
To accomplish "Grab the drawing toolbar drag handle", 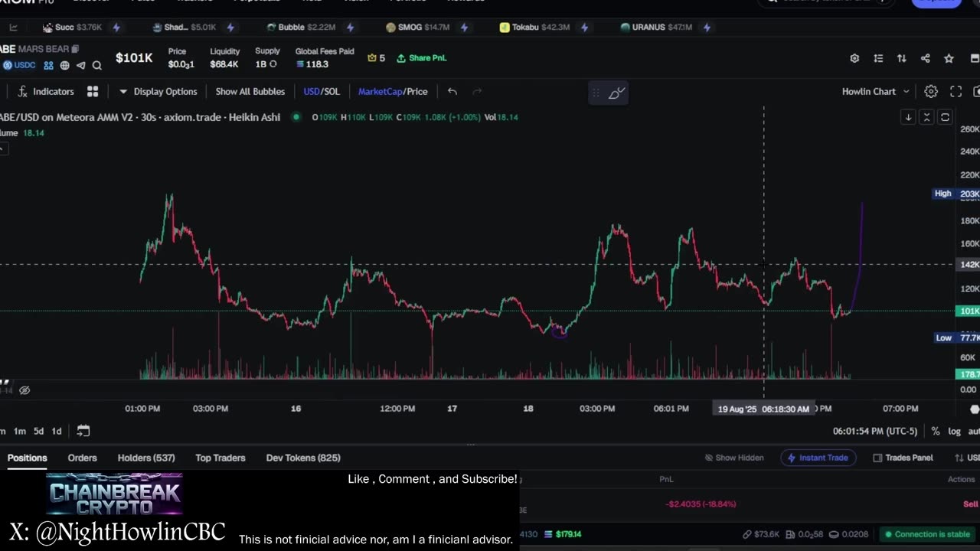I will (595, 93).
